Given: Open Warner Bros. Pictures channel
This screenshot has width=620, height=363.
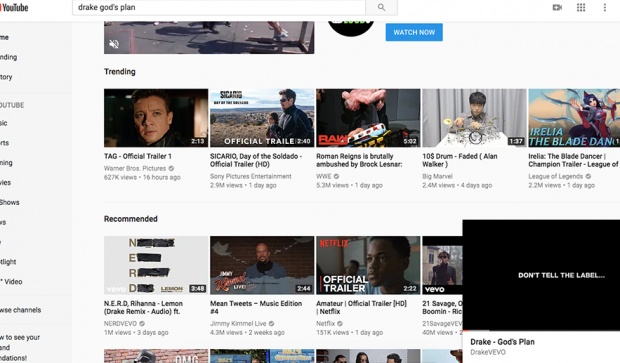Looking at the screenshot, I should (x=135, y=168).
